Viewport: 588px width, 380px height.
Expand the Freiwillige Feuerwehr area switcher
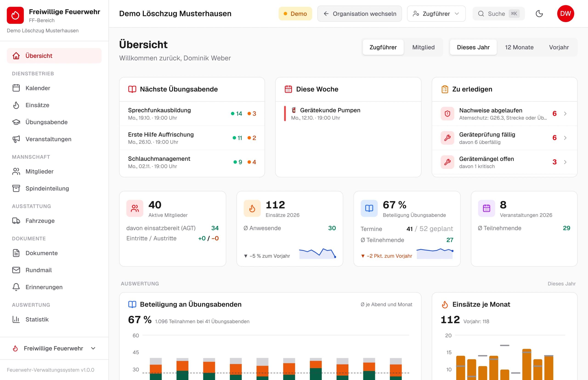click(54, 348)
